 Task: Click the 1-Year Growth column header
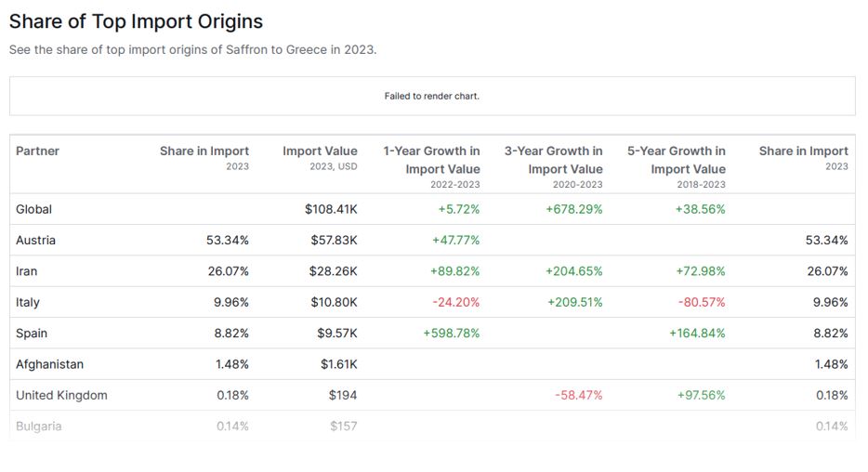(431, 159)
